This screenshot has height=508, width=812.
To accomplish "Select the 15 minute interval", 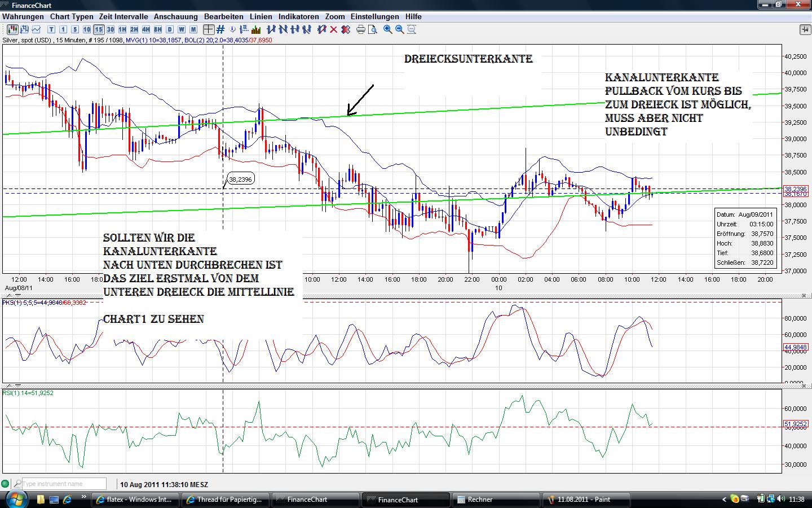I will pyautogui.click(x=99, y=29).
